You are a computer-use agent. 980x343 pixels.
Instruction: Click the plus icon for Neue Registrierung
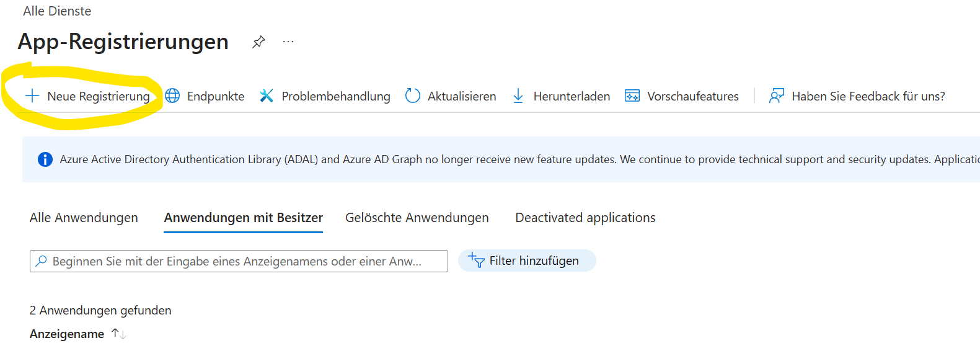[32, 96]
